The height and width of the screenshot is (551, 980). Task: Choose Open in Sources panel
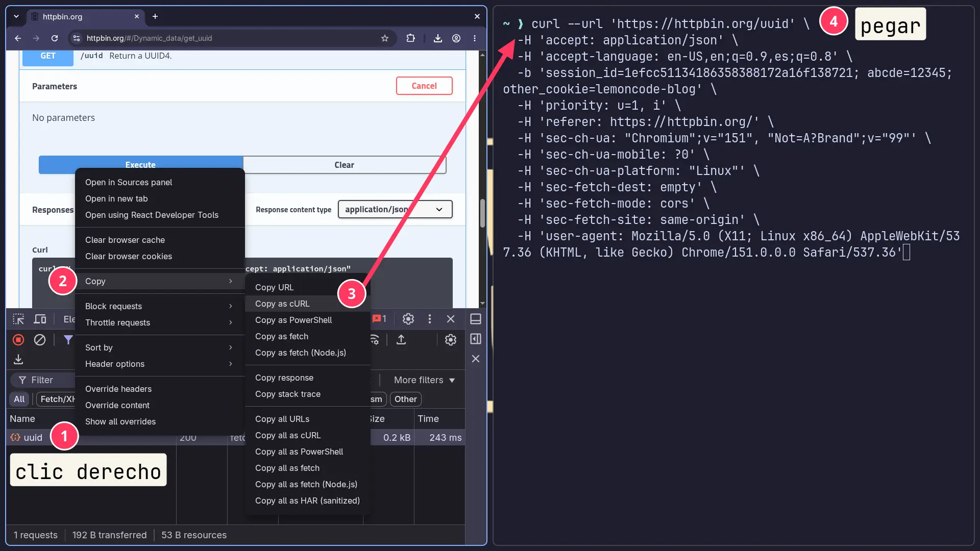[x=159, y=182]
